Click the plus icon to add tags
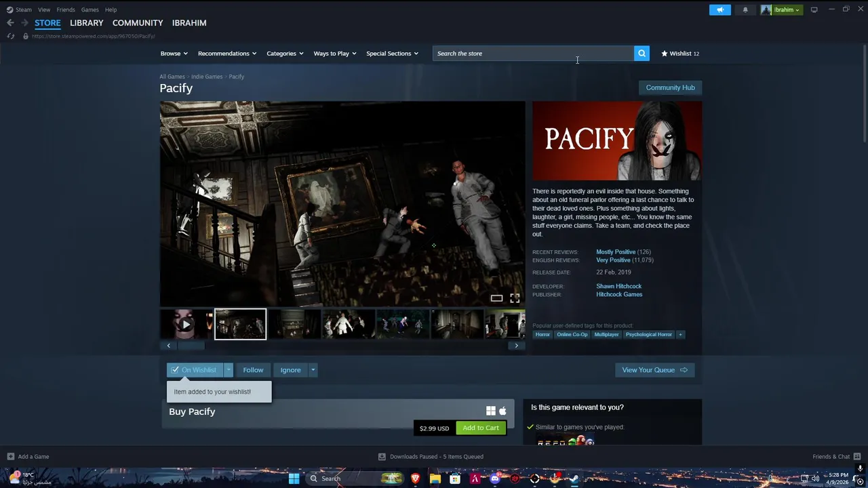Viewport: 868px width, 488px height. (680, 334)
